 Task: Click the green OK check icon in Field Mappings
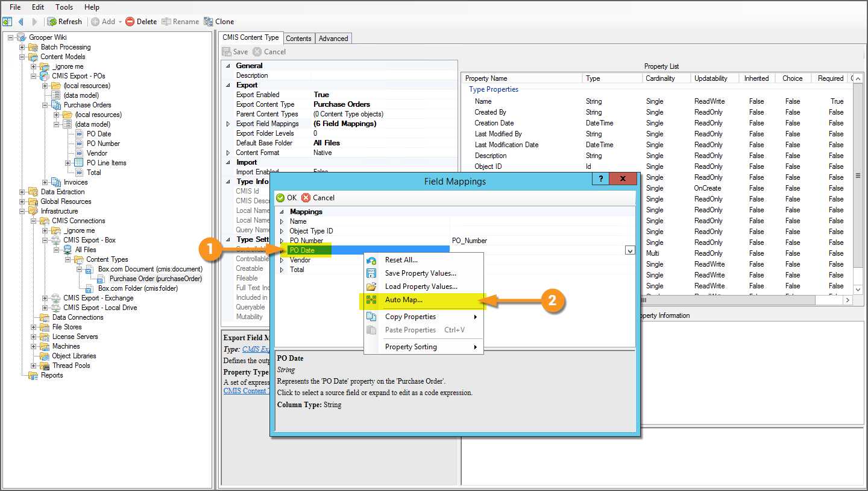click(280, 198)
